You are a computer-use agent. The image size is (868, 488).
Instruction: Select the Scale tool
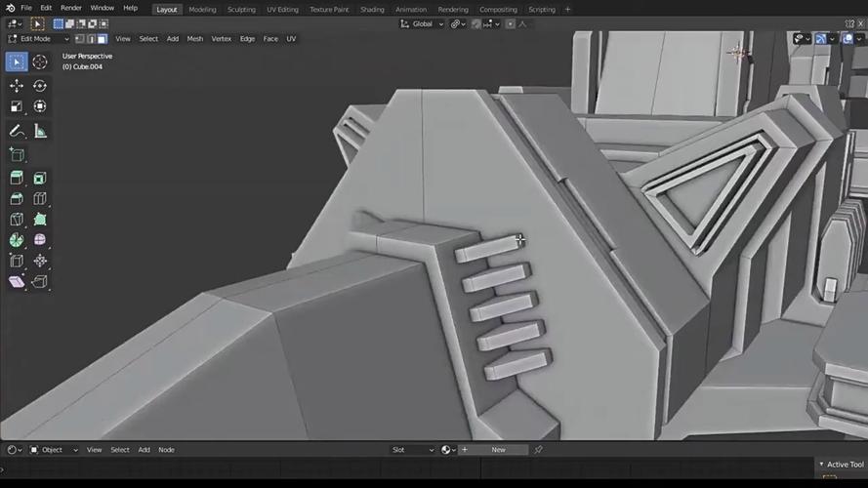pos(17,106)
